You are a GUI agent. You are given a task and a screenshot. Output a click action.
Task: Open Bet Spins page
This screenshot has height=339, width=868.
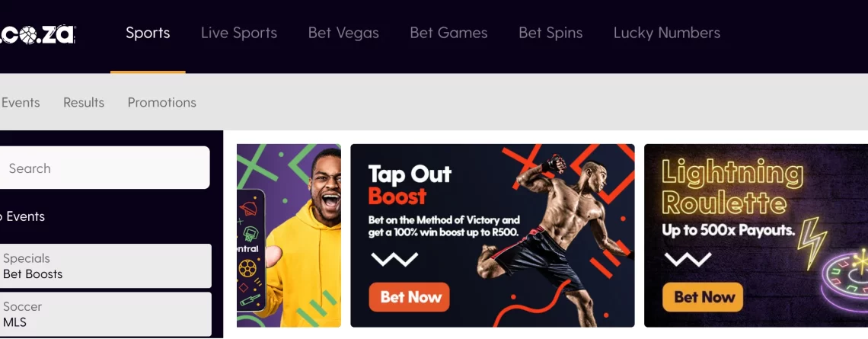550,34
